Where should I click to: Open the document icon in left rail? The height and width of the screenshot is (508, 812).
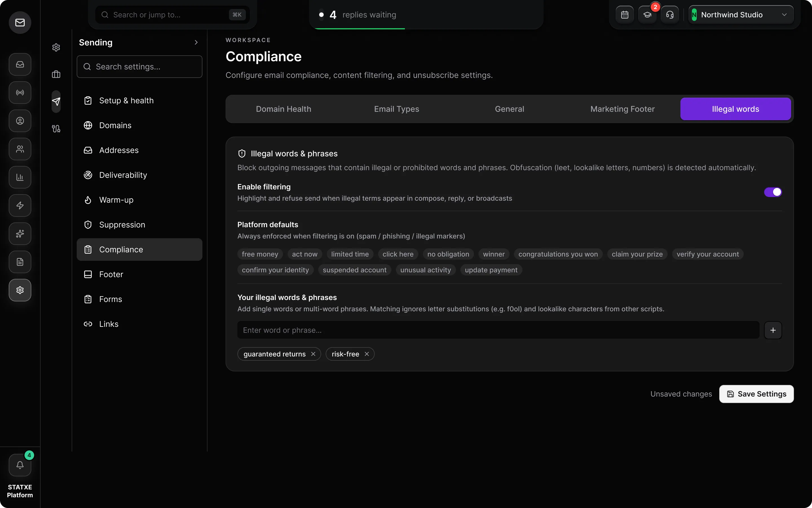click(x=20, y=262)
